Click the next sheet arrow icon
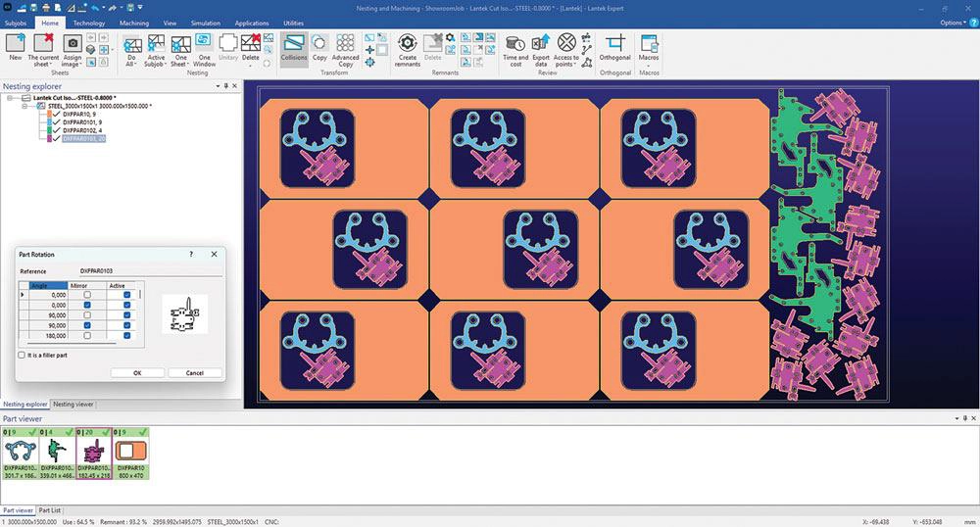 (x=104, y=38)
